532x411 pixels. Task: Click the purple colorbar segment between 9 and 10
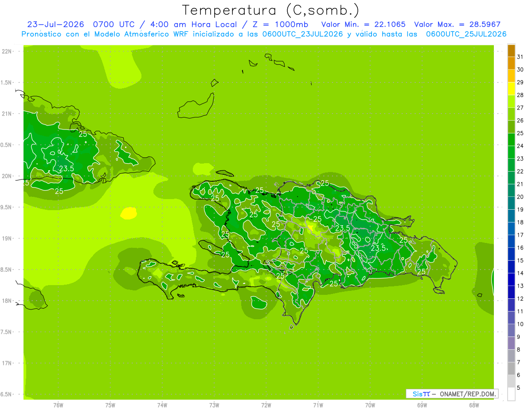[x=511, y=330]
